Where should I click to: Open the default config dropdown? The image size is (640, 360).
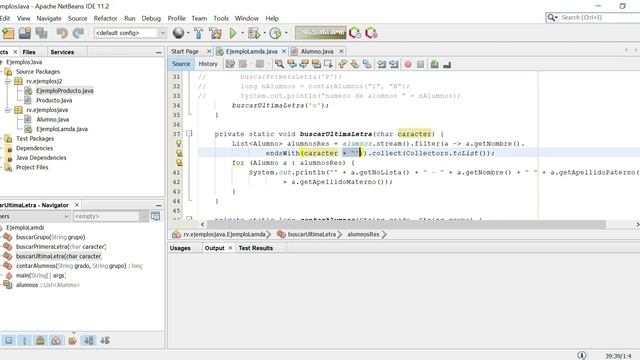163,33
